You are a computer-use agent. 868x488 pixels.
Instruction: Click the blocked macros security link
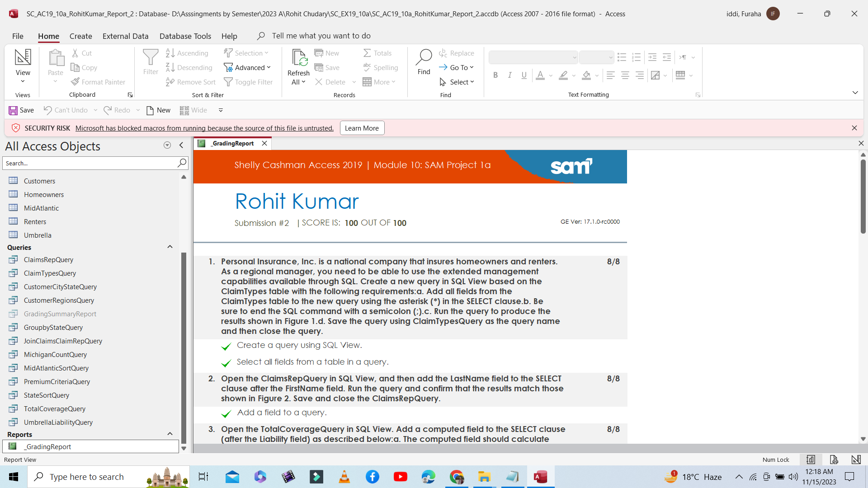pyautogui.click(x=204, y=128)
